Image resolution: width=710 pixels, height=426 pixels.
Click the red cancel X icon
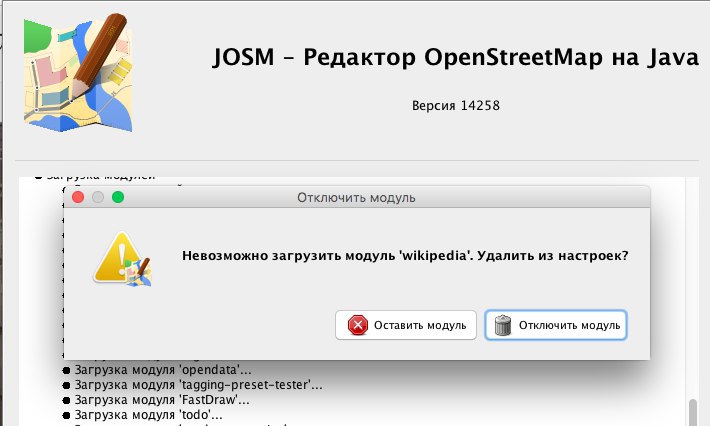[x=358, y=325]
